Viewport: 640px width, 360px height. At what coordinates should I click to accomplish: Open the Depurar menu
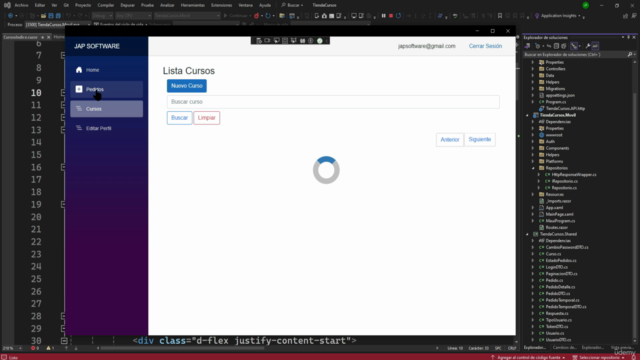tap(127, 5)
